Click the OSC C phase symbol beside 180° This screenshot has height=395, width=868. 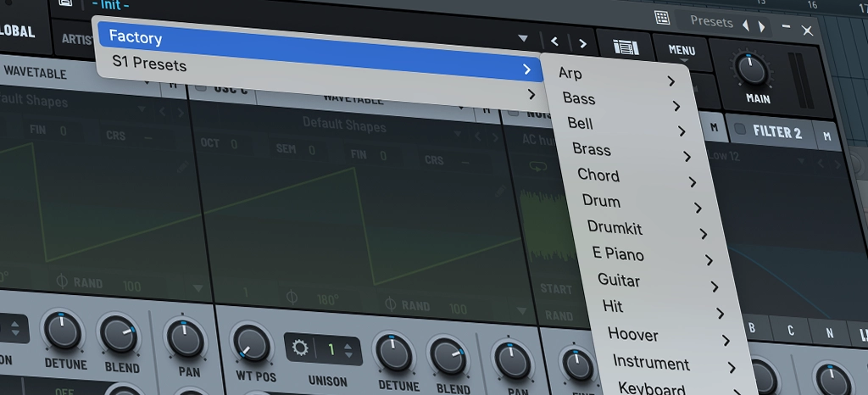click(292, 298)
